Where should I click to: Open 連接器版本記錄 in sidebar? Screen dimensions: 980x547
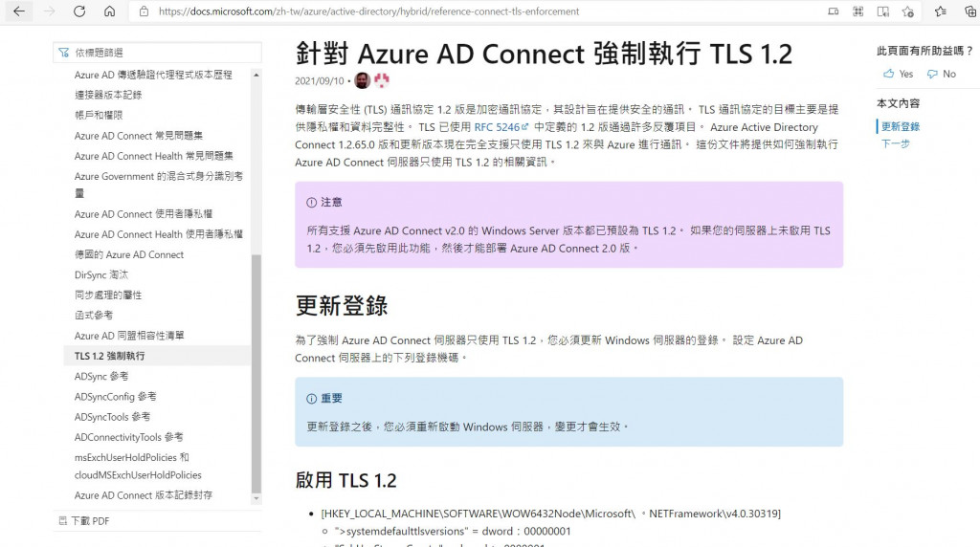[x=108, y=95]
